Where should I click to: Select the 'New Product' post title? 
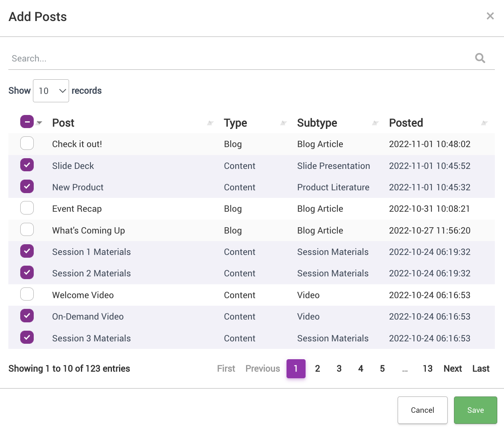78,188
